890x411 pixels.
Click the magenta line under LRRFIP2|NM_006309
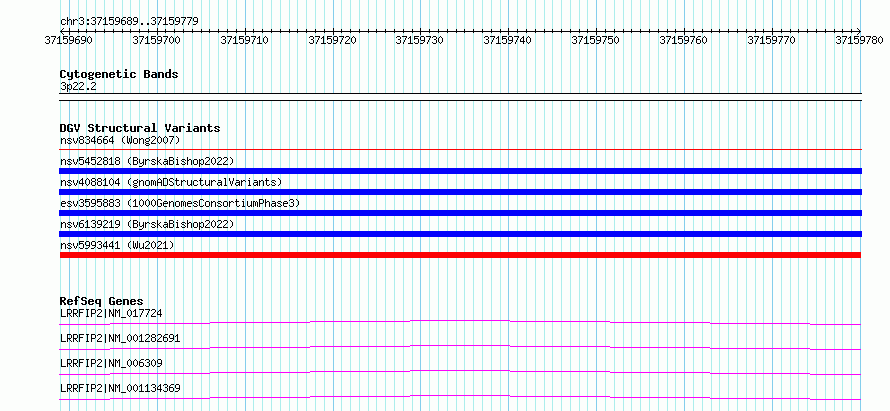[x=460, y=372]
